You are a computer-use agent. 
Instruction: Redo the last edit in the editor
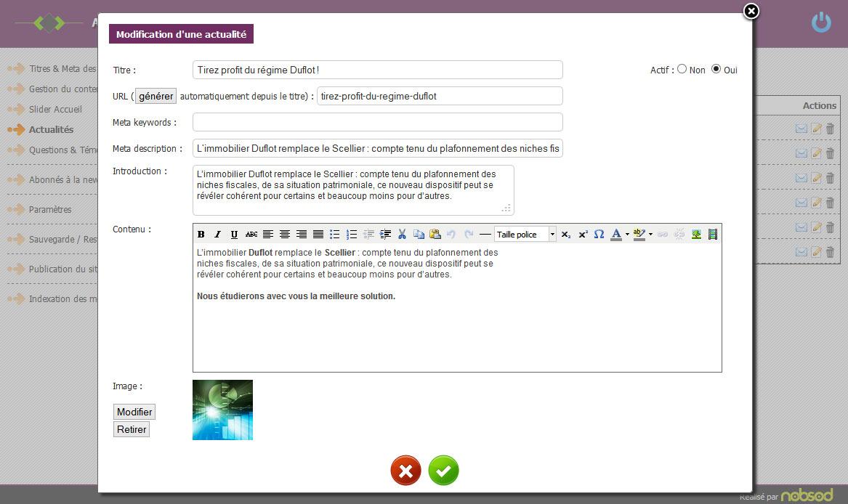click(469, 234)
